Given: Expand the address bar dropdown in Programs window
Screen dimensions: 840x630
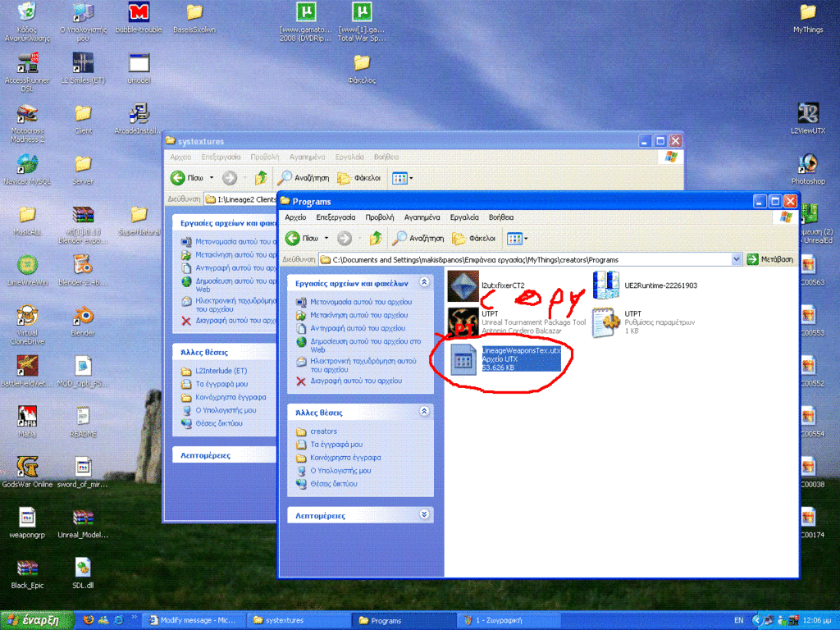Looking at the screenshot, I should point(736,259).
